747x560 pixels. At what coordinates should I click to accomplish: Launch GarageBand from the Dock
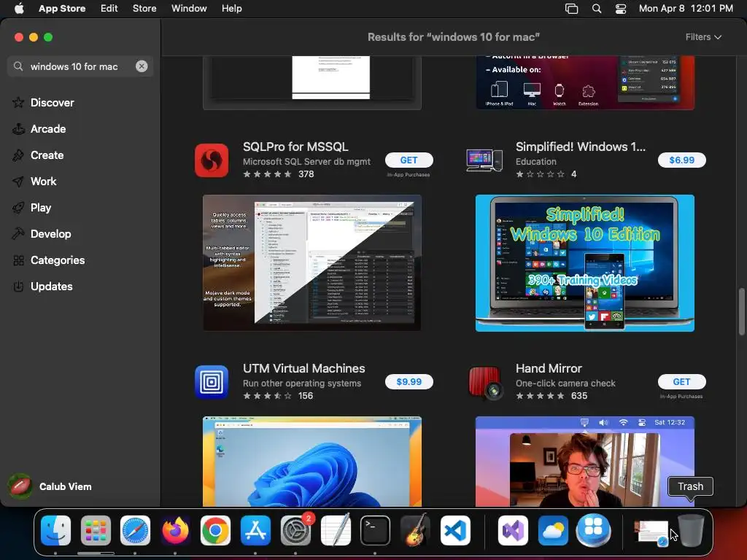pos(415,530)
